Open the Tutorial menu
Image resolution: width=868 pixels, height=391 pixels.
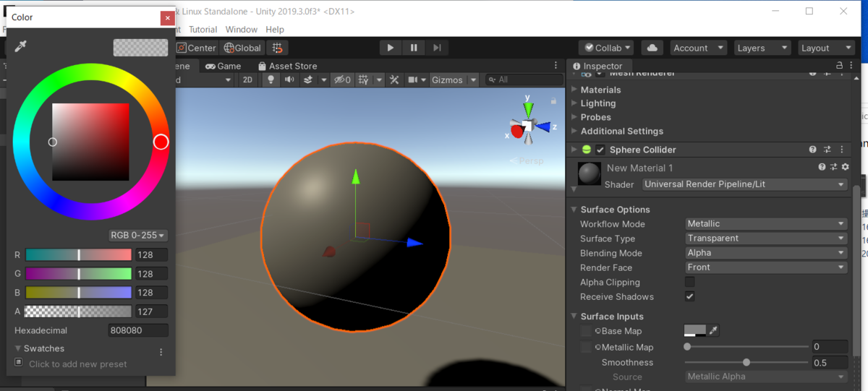[203, 30]
